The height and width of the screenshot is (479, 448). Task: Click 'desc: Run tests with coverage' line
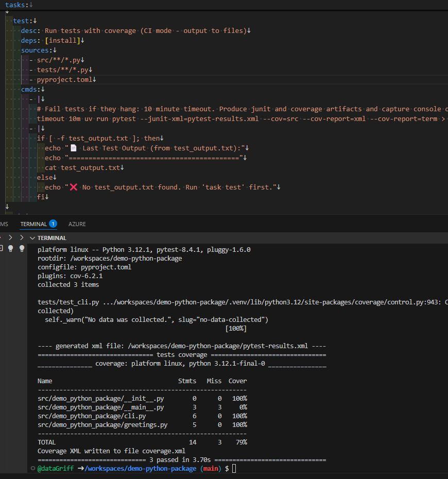tap(134, 30)
